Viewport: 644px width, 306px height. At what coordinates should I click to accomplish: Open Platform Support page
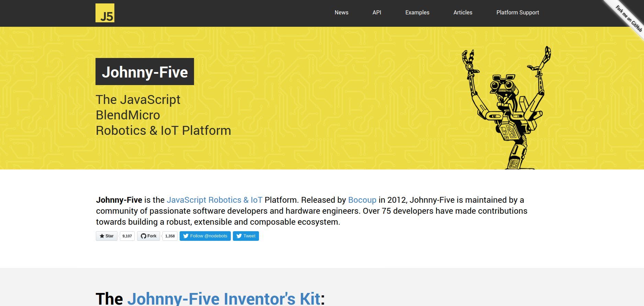(518, 12)
